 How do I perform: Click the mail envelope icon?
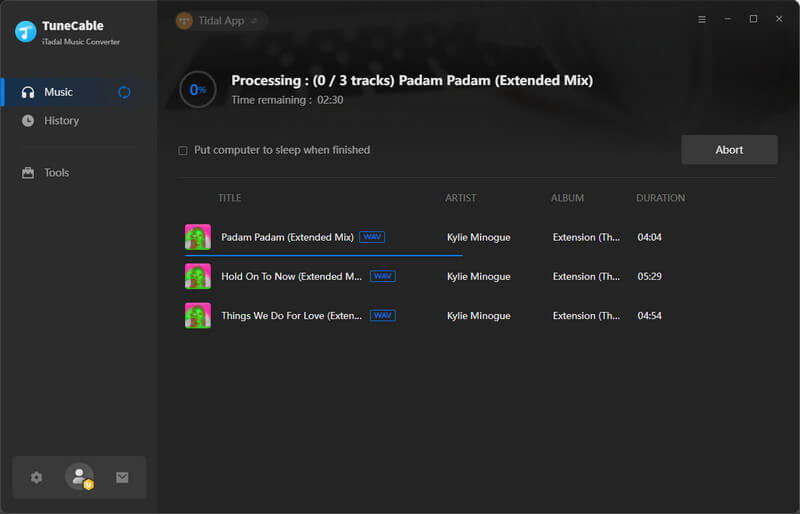[x=122, y=477]
